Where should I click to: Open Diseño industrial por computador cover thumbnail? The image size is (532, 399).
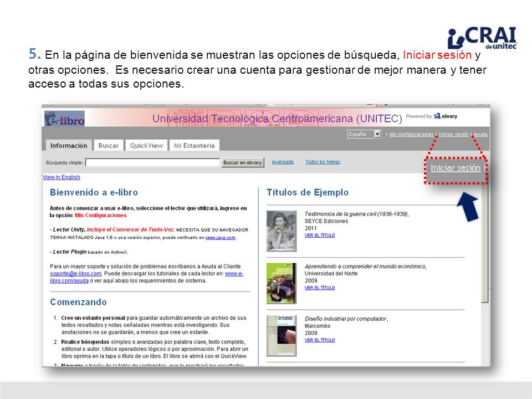coord(282,336)
